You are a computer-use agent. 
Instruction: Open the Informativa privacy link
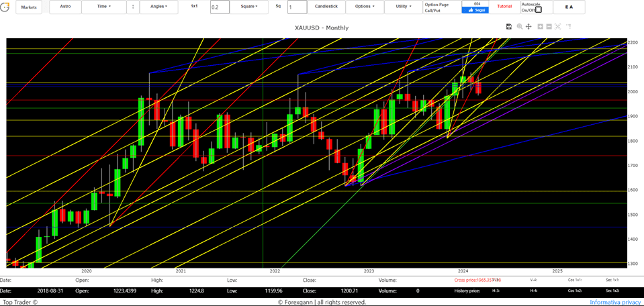(616, 302)
